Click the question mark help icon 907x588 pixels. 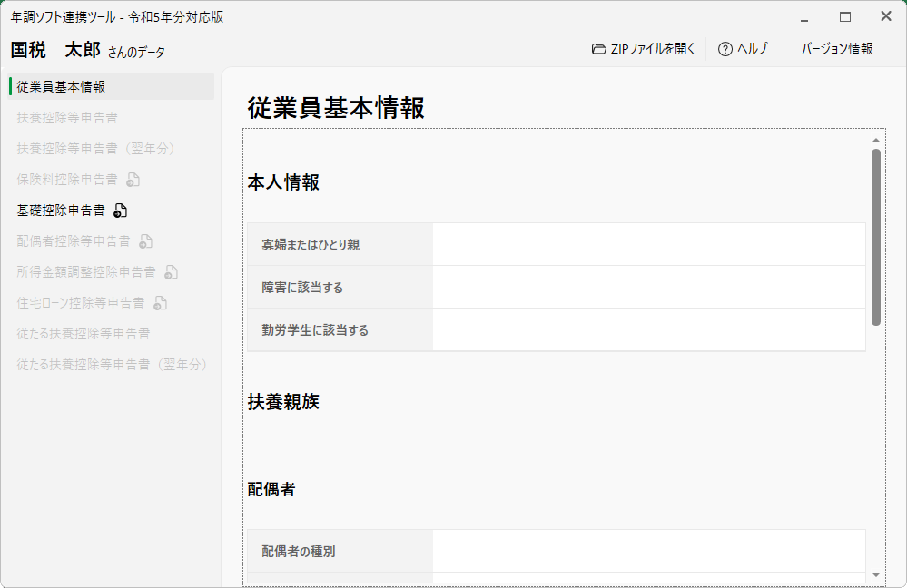pyautogui.click(x=725, y=49)
